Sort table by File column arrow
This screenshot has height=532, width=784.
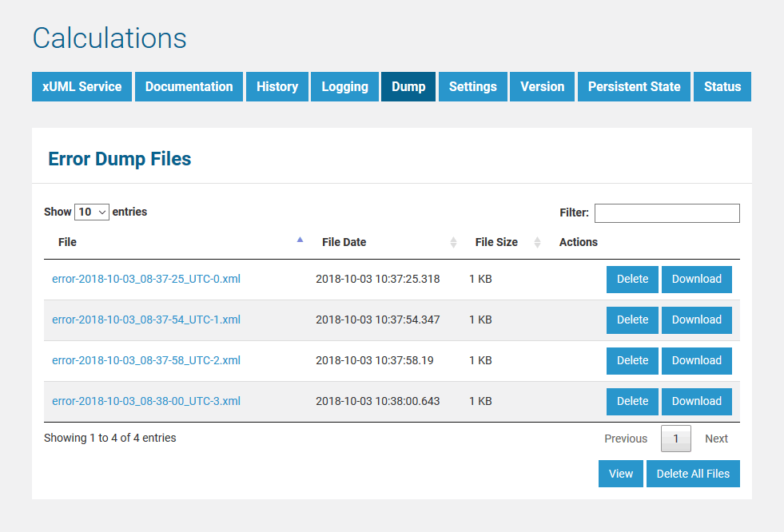tap(300, 240)
